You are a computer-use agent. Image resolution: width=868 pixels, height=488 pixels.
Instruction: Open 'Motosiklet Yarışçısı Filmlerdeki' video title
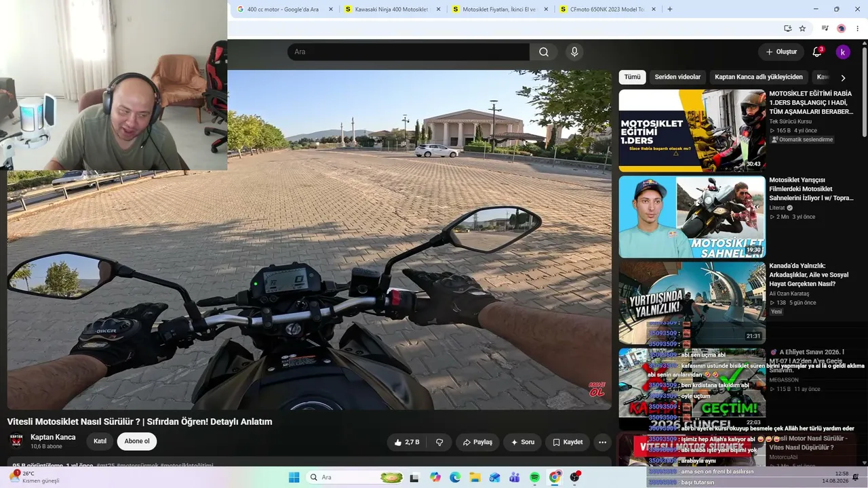812,189
